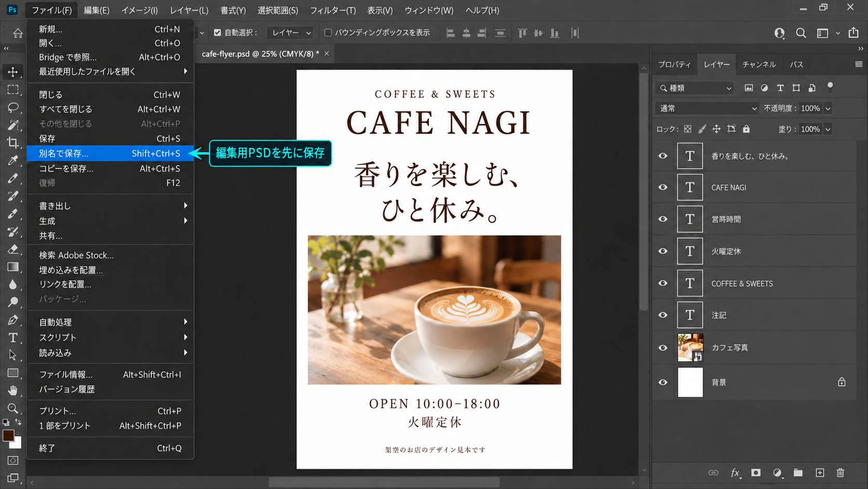This screenshot has height=489, width=868.
Task: Choose プリント... menu item
Action: 110,411
